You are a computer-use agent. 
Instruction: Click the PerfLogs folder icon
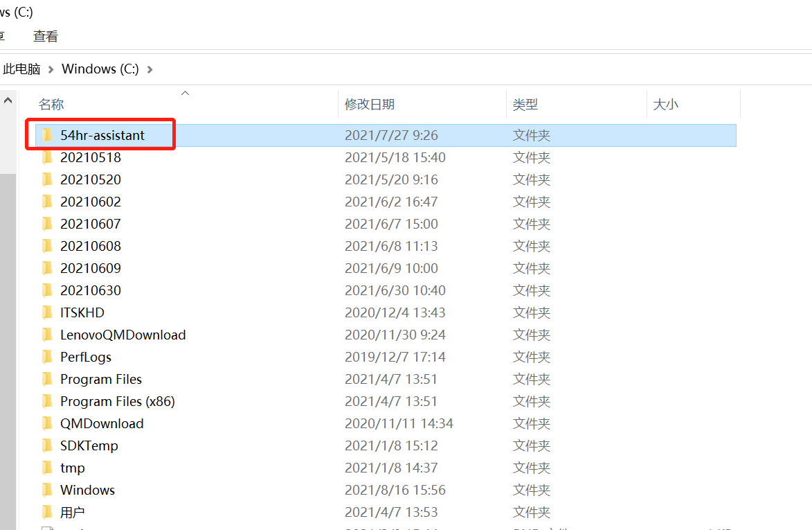click(x=47, y=357)
